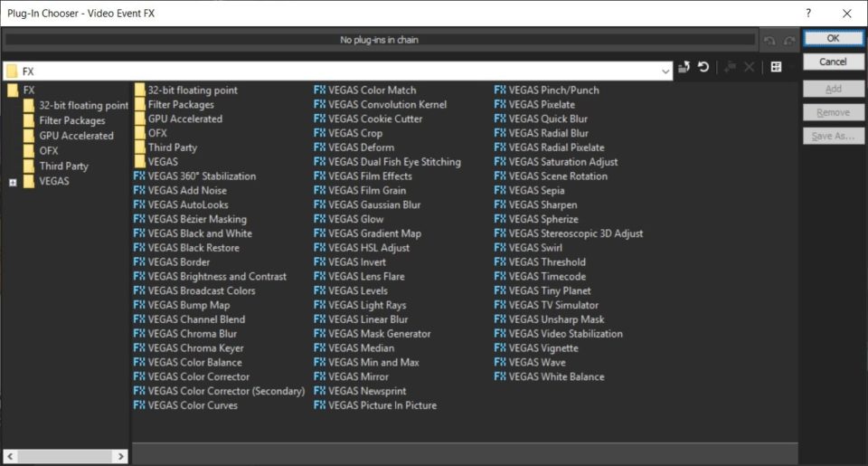This screenshot has width=868, height=466.
Task: Select VEGAS Convolution Kernel entry
Action: pyautogui.click(x=381, y=105)
